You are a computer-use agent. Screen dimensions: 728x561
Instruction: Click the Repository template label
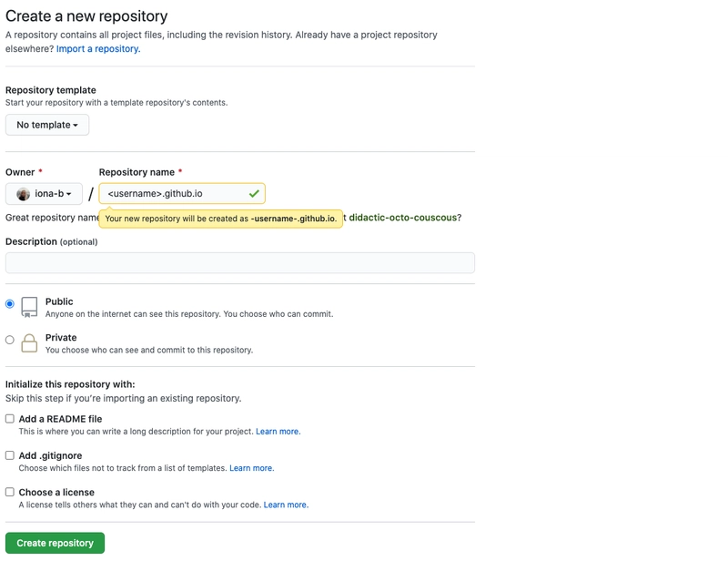51,90
